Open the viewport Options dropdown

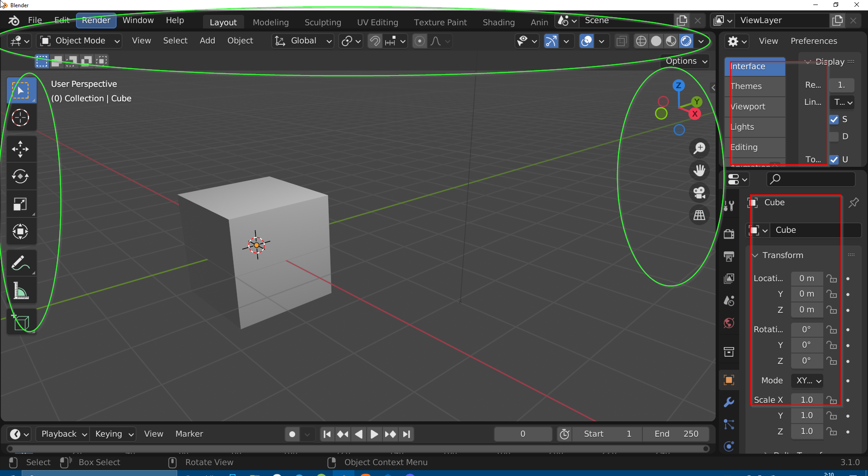click(x=686, y=61)
